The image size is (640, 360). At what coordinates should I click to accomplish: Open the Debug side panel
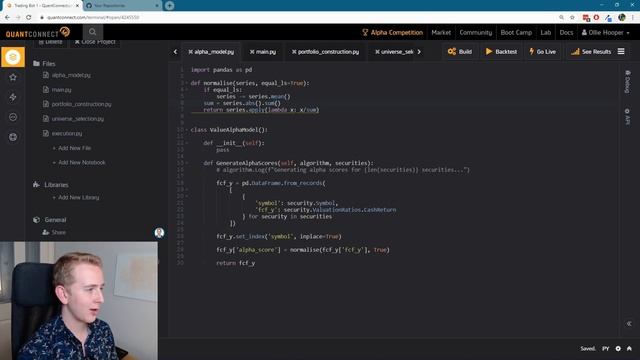(628, 82)
